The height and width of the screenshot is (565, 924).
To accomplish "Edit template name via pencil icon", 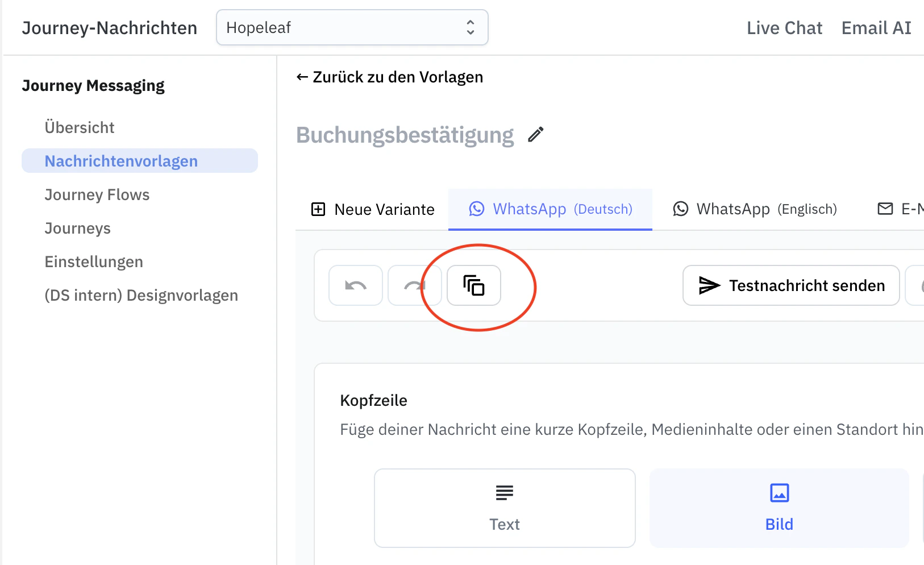I will coord(536,135).
